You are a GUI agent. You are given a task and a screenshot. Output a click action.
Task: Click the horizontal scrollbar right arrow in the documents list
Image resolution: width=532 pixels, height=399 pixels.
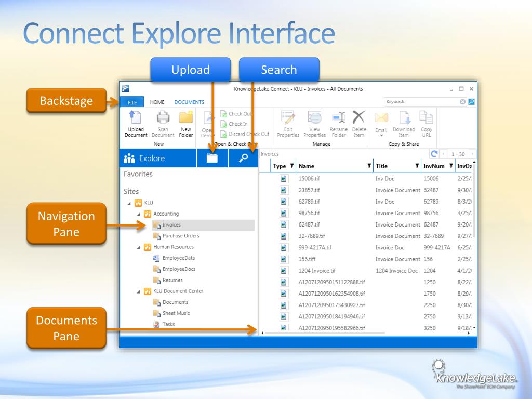(469, 333)
